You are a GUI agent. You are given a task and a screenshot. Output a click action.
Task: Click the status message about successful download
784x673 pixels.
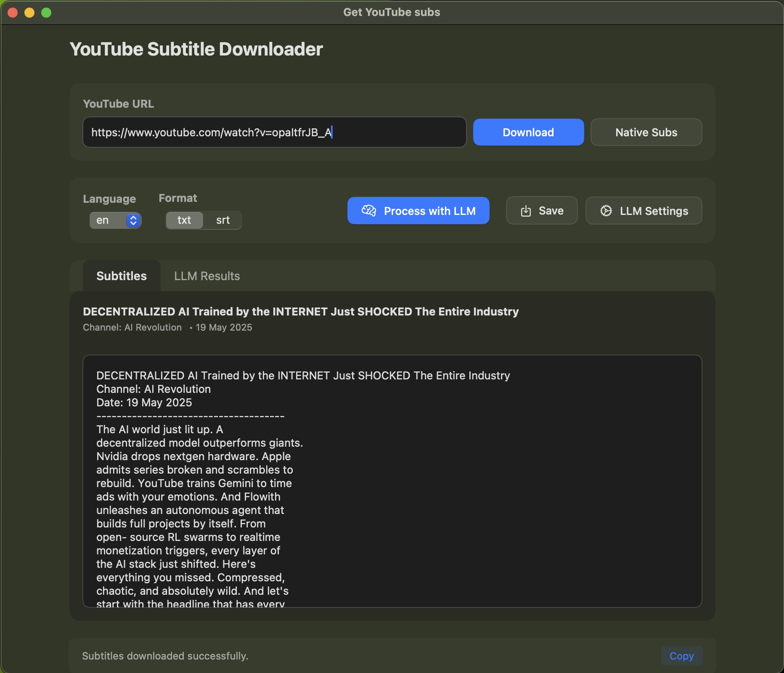[x=165, y=656]
